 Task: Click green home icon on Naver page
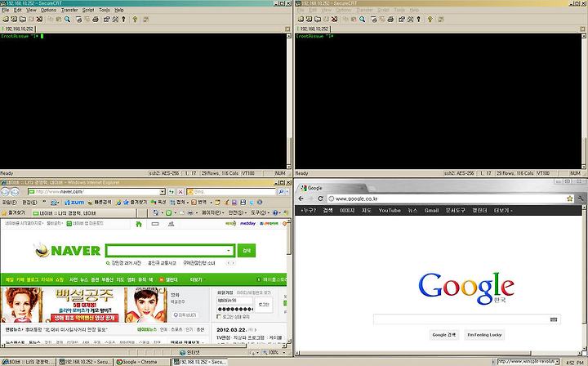pos(139,224)
